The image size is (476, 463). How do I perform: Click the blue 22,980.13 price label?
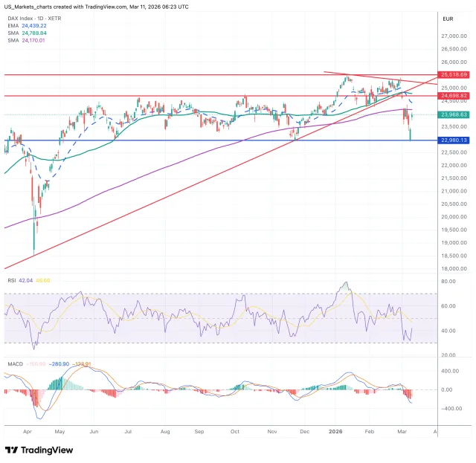(x=454, y=140)
